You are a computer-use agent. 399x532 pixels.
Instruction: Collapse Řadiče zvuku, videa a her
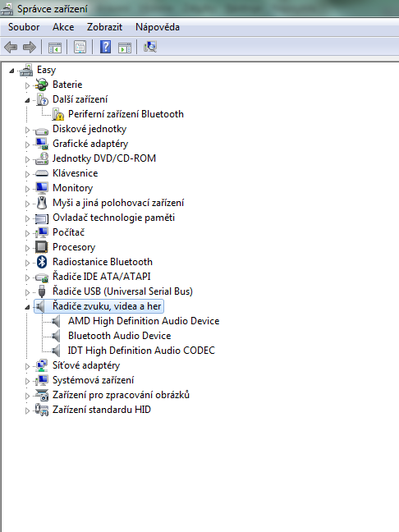[x=27, y=307]
